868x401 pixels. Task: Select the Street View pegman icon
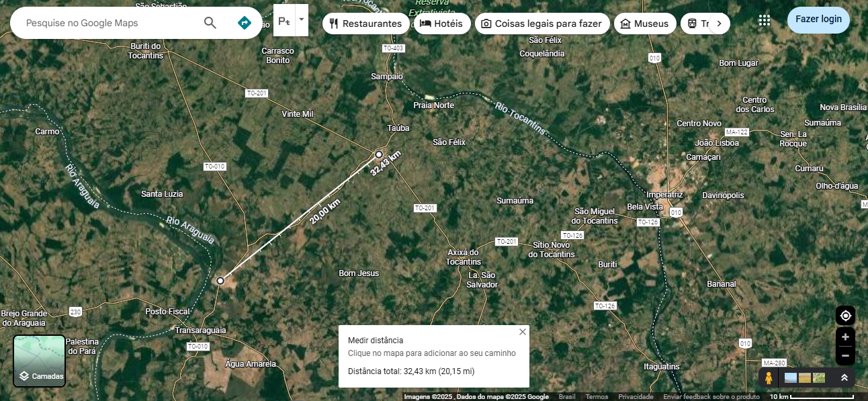tap(769, 378)
